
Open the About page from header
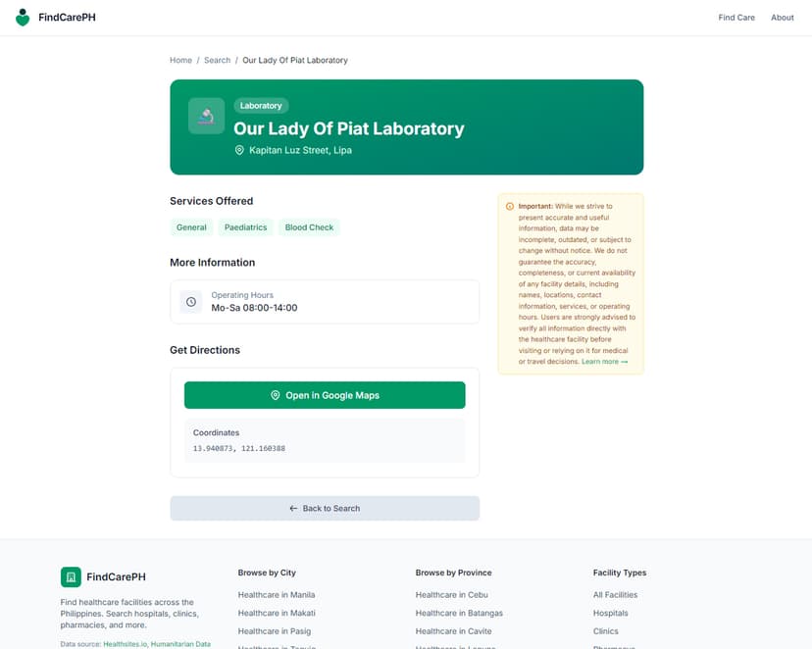click(x=782, y=18)
